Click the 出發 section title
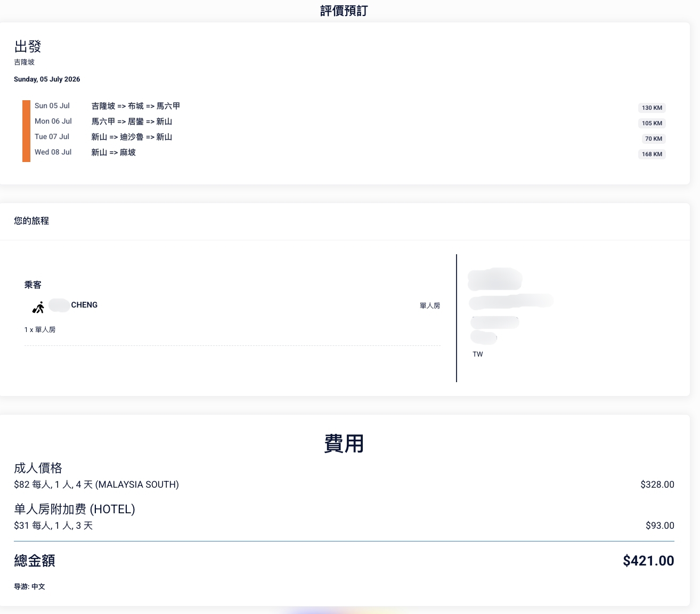700x614 pixels. pyautogui.click(x=28, y=46)
